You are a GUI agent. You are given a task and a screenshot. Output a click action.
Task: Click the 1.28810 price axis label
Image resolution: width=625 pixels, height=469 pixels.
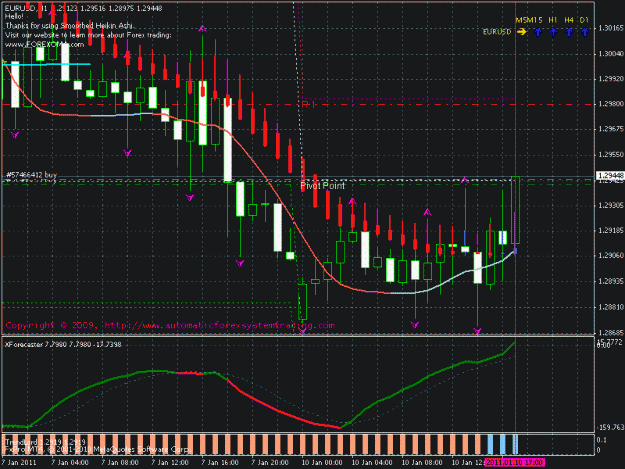[610, 307]
